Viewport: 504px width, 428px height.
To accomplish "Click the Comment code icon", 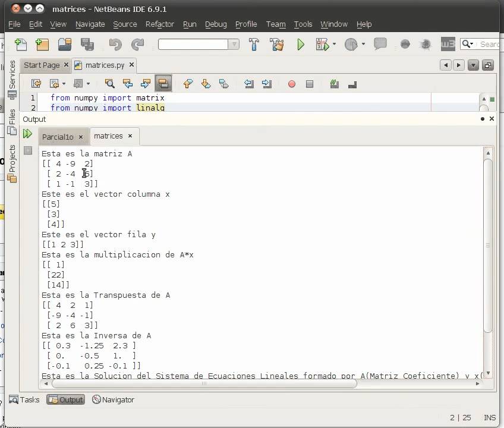I will point(334,84).
